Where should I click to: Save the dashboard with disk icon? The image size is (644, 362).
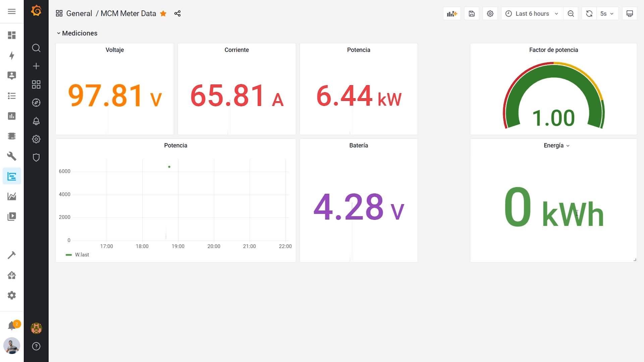(x=472, y=14)
